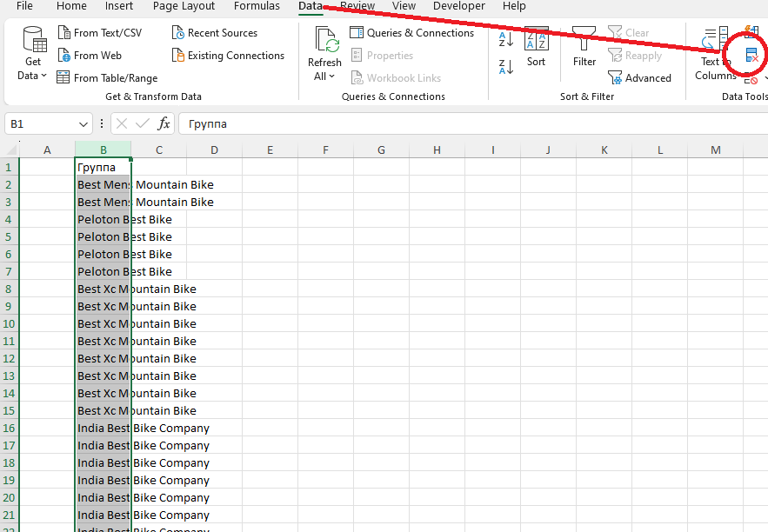Click cell B20 India Best Bike Company
768x532 pixels.
point(103,498)
